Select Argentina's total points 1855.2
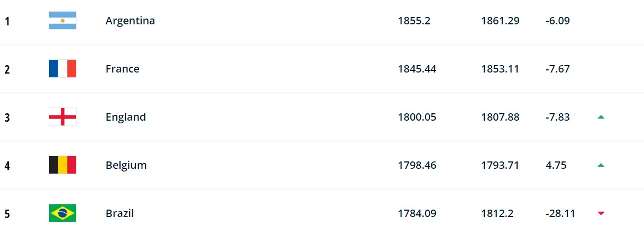 [414, 21]
